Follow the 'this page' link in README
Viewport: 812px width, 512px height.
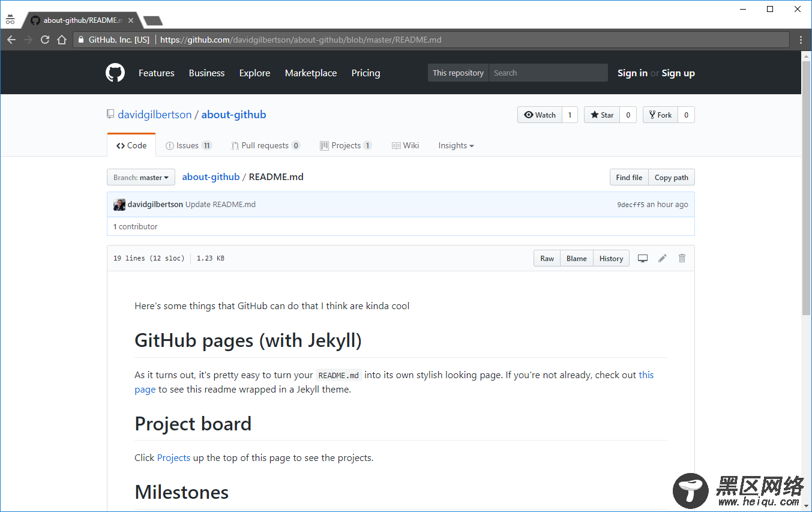646,375
